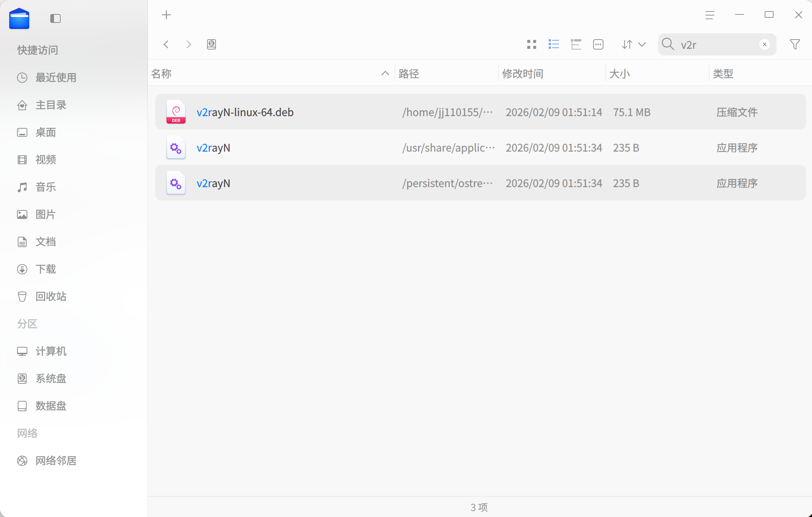Switch to icon grid view
Screen dimensions: 812x517
531,44
